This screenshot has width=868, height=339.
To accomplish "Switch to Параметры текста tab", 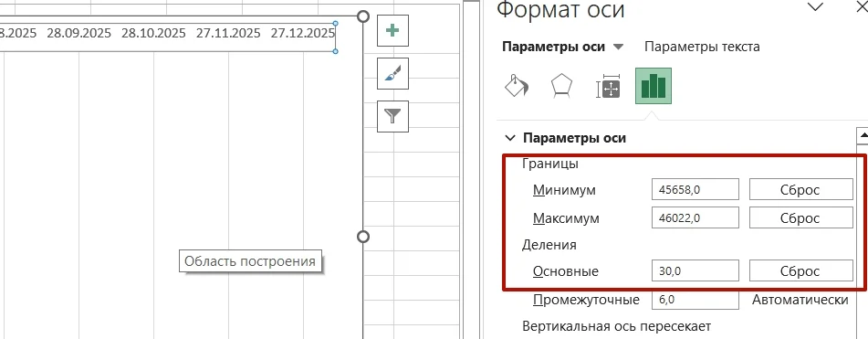I will 702,48.
